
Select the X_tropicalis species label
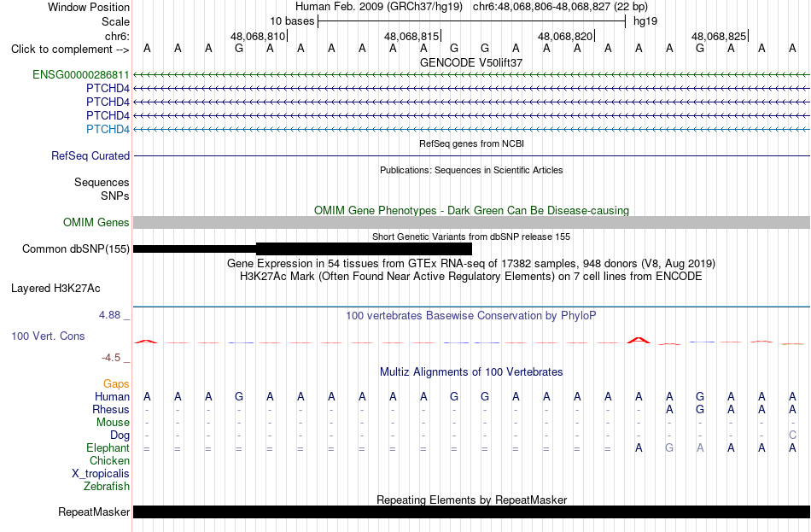click(101, 474)
